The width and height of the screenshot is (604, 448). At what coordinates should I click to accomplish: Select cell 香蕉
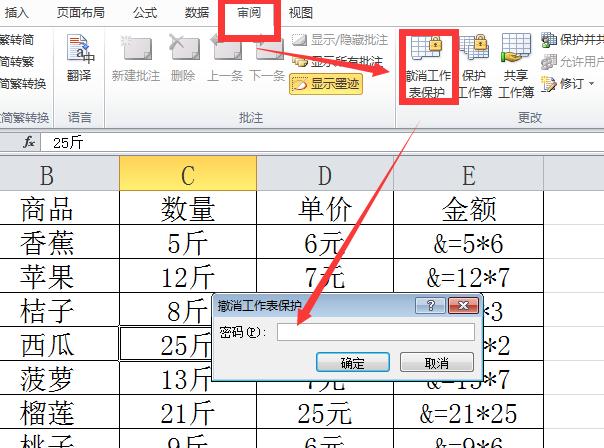click(59, 242)
